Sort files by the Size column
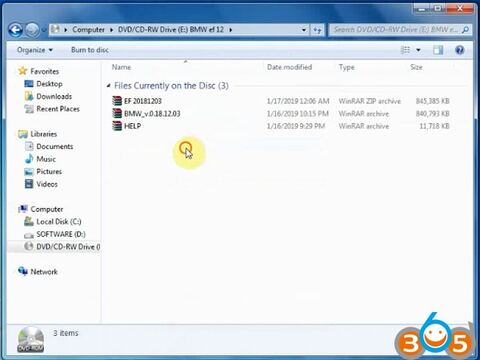The width and height of the screenshot is (480, 360). pos(416,67)
